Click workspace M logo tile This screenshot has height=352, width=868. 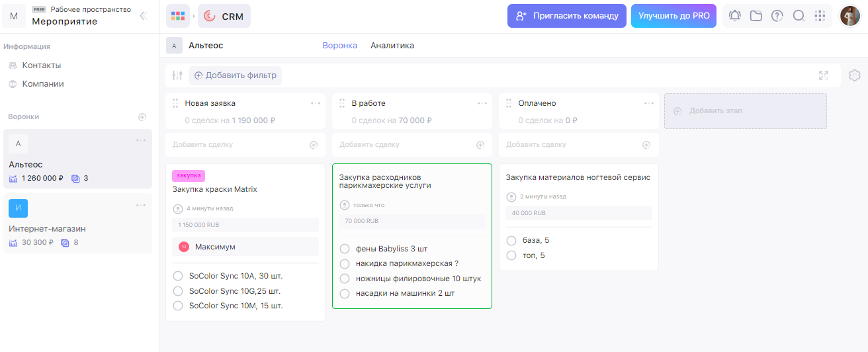click(x=14, y=16)
